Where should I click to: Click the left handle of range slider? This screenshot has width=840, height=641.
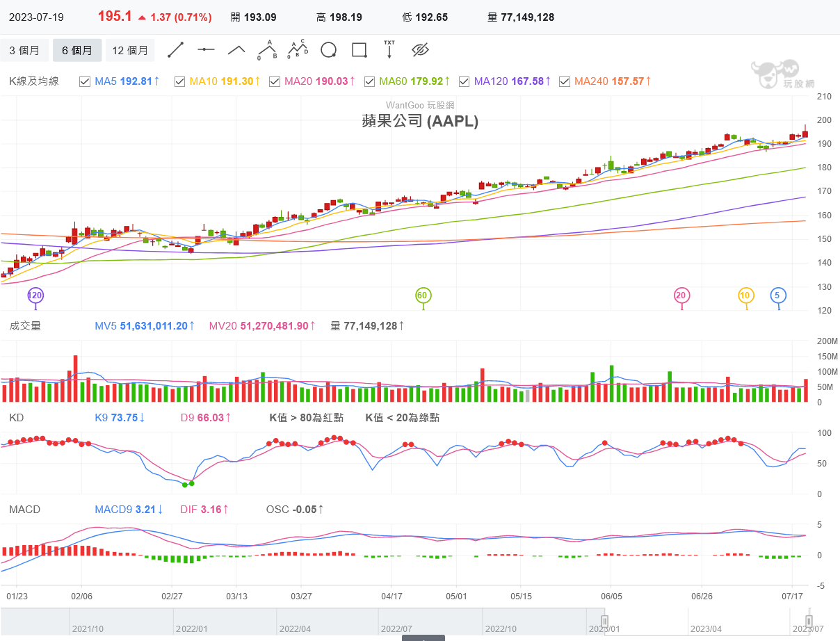605,621
